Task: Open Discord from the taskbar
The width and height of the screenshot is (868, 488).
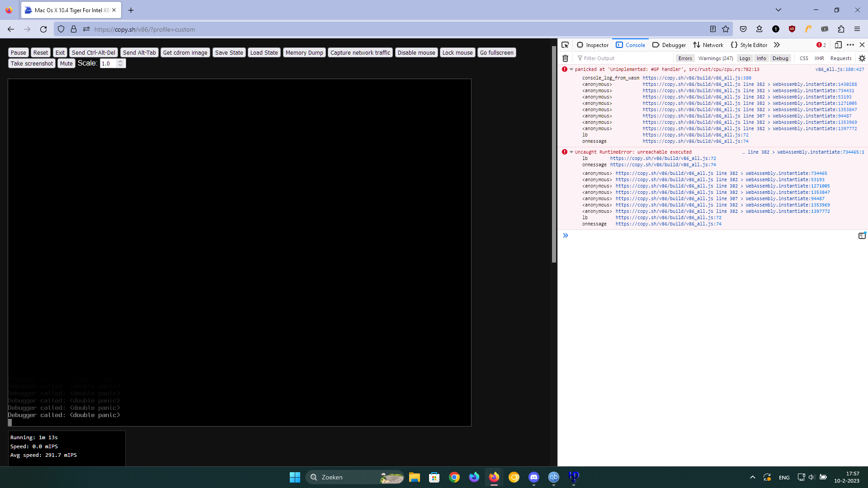Action: point(533,477)
